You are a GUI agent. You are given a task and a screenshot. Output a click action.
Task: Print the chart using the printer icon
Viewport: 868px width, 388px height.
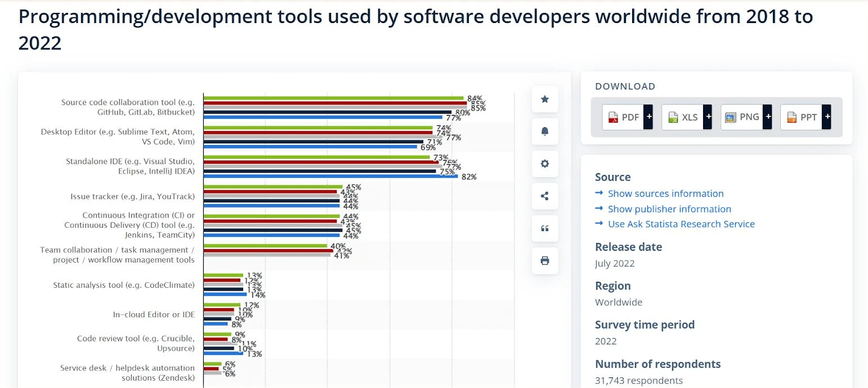544,260
